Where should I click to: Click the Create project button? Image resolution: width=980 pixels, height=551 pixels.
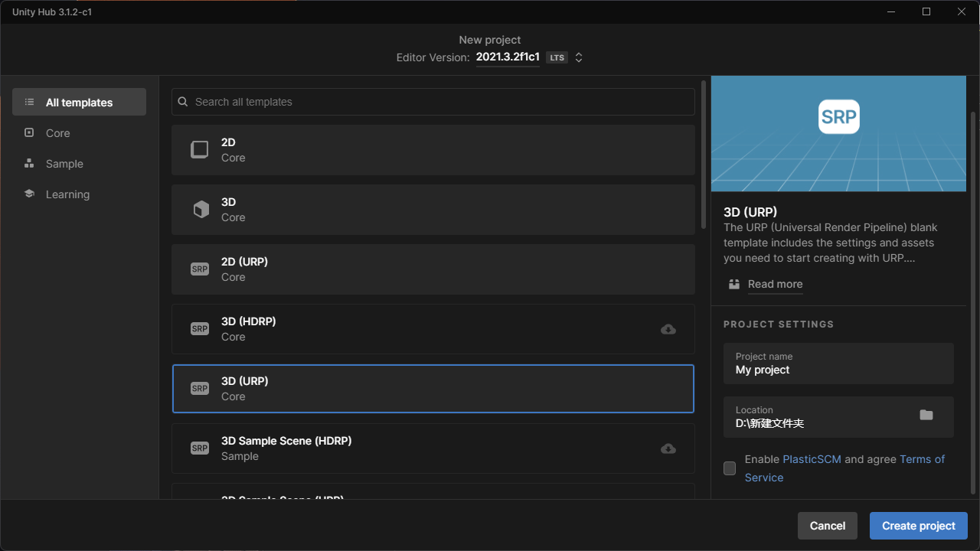tap(919, 526)
